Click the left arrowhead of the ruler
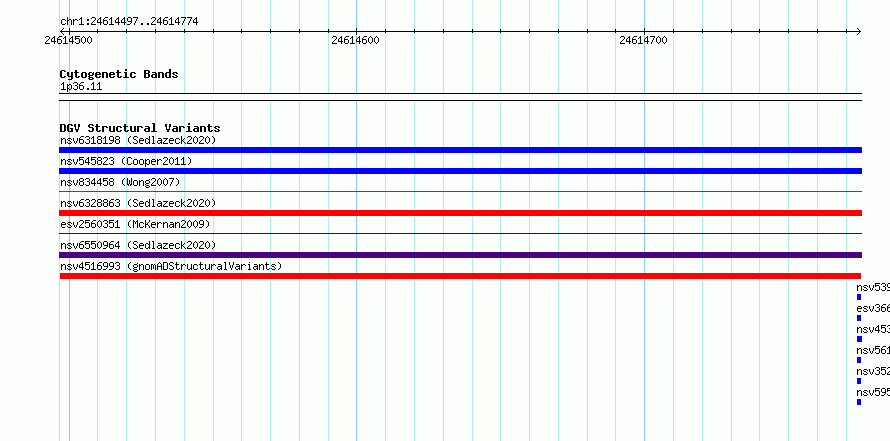The height and width of the screenshot is (441, 890). pyautogui.click(x=62, y=32)
